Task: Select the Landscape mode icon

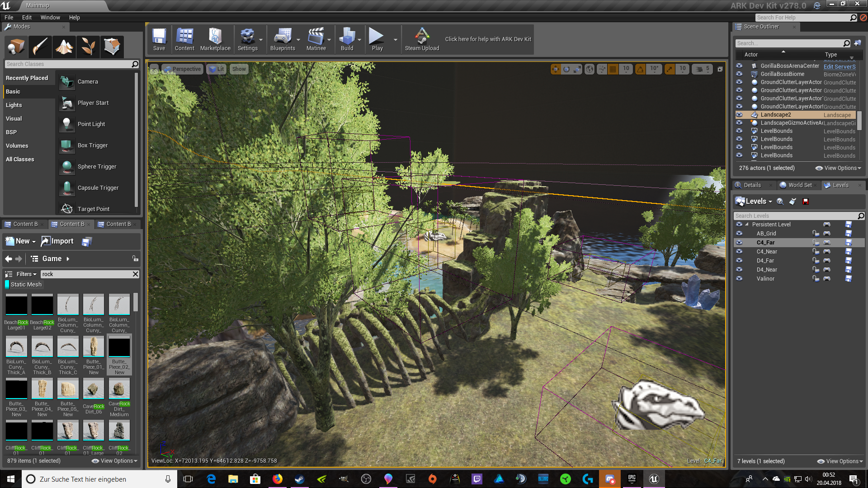Action: point(64,47)
